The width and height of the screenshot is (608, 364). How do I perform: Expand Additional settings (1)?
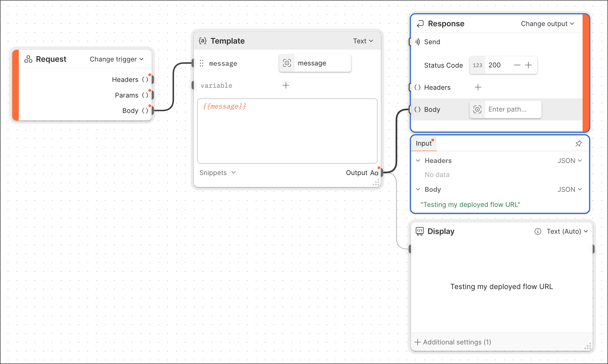453,342
